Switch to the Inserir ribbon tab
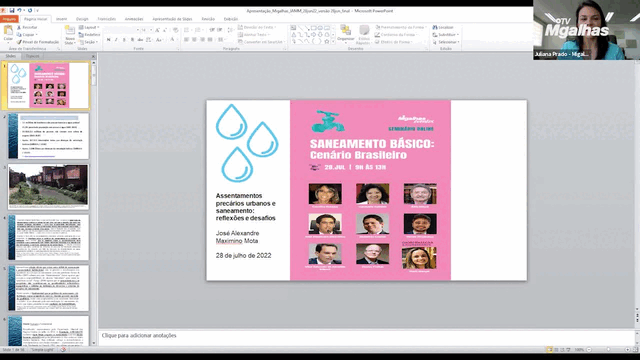The width and height of the screenshot is (640, 360). [x=62, y=19]
